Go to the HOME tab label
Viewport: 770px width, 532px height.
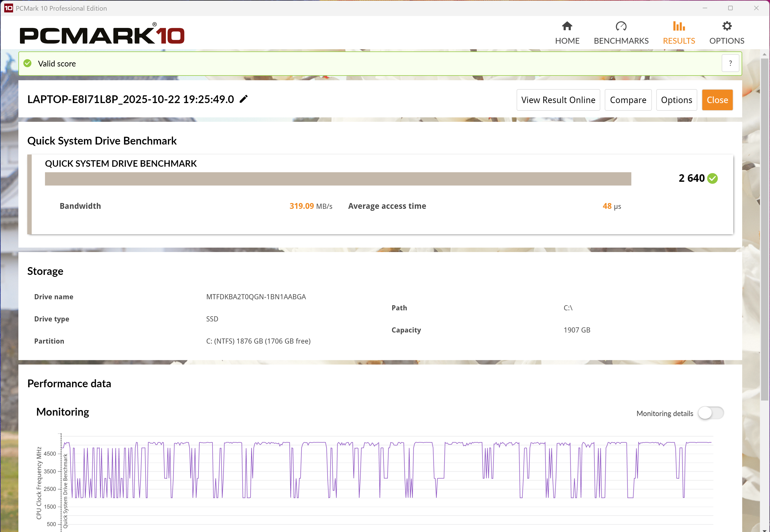(567, 41)
